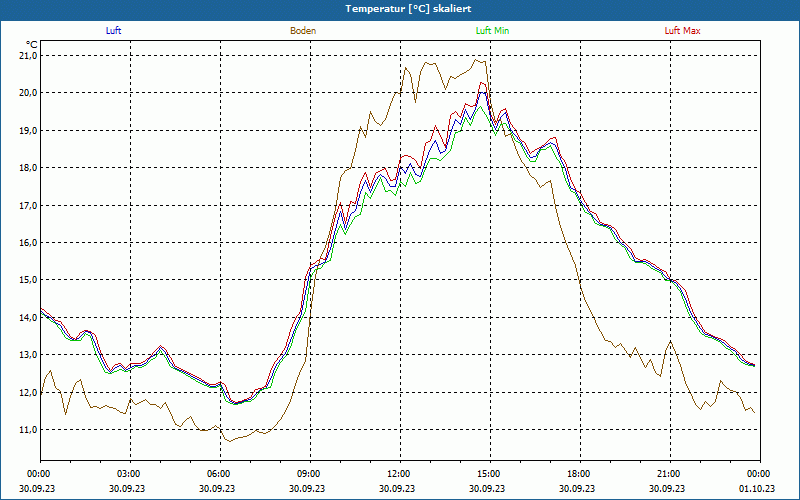800x500 pixels.
Task: Click the °C unit label above axis
Action: tap(32, 45)
